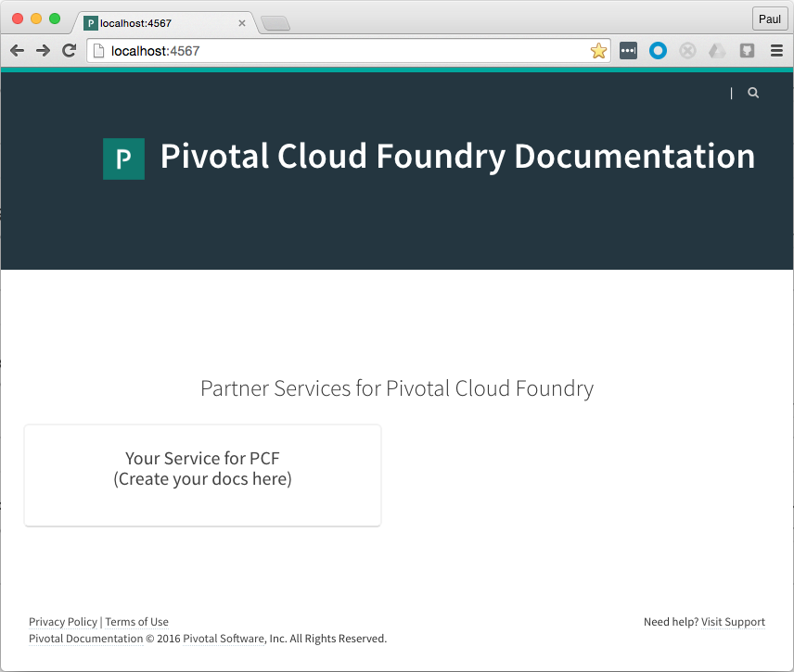Screen dimensions: 794x672
Task: Reload the localhost page
Action: point(70,51)
